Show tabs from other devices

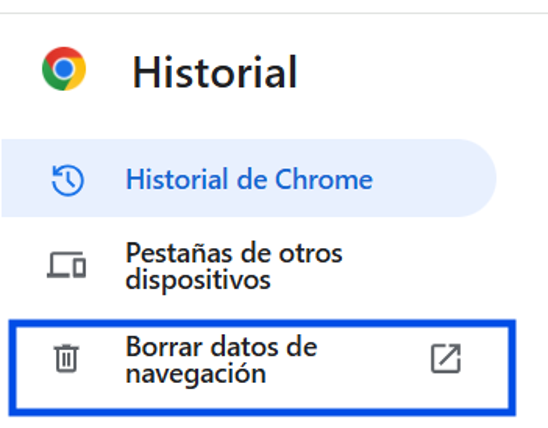[249, 266]
